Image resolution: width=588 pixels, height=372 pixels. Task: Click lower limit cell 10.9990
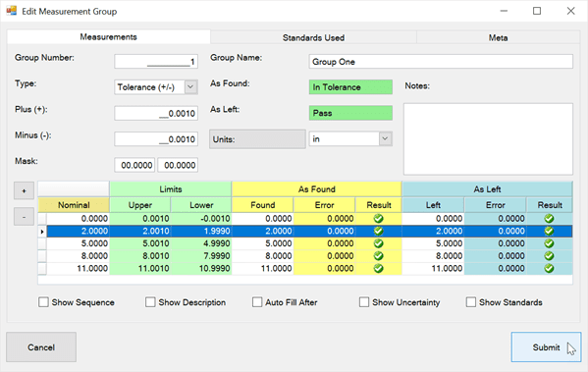click(x=201, y=269)
